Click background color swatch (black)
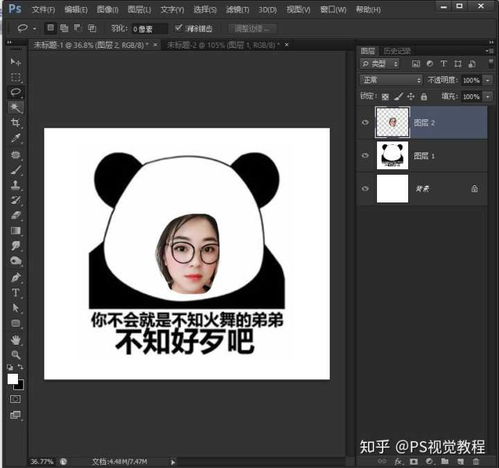Image resolution: width=499 pixels, height=468 pixels. [20, 386]
